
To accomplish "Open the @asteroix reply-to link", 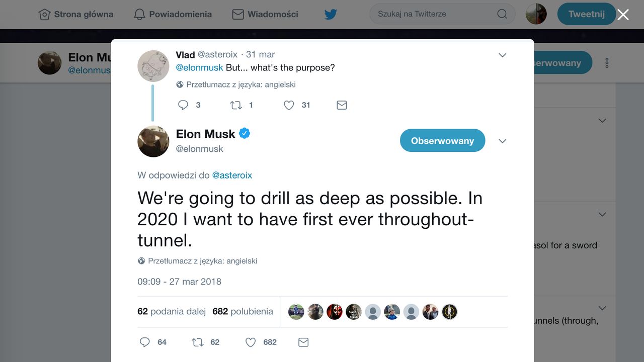I will click(x=232, y=175).
